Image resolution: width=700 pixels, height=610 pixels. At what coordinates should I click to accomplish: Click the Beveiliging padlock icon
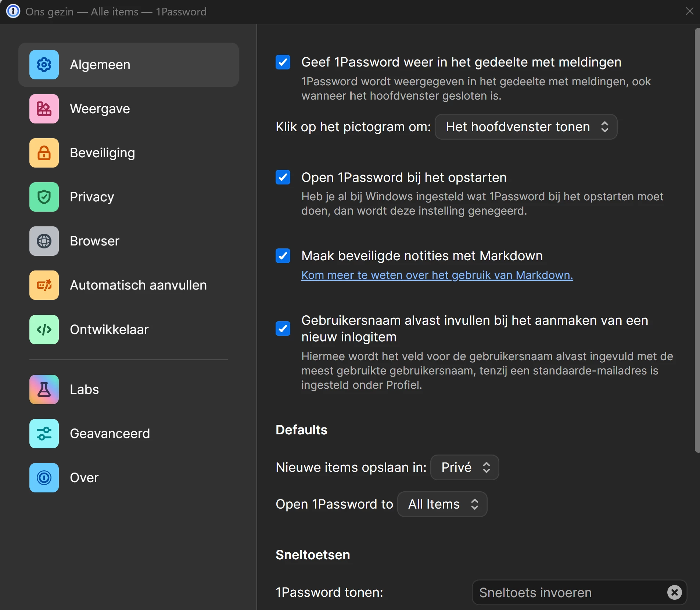coord(44,153)
